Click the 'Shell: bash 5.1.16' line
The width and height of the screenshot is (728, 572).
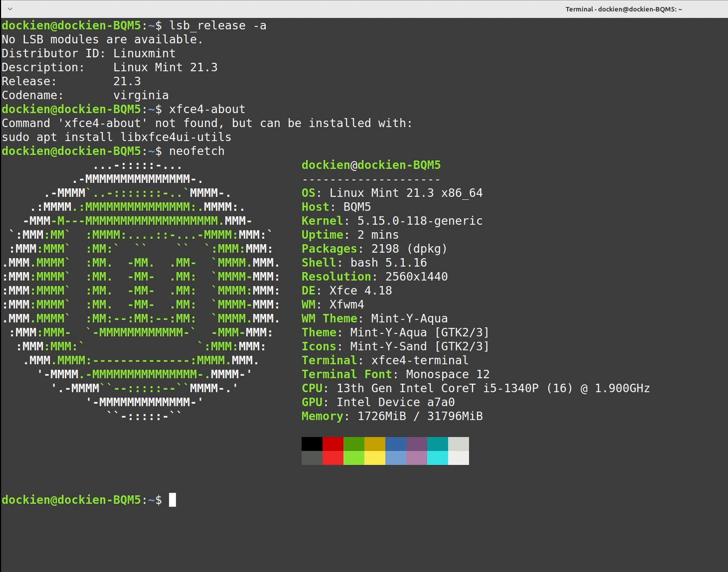[x=364, y=263]
